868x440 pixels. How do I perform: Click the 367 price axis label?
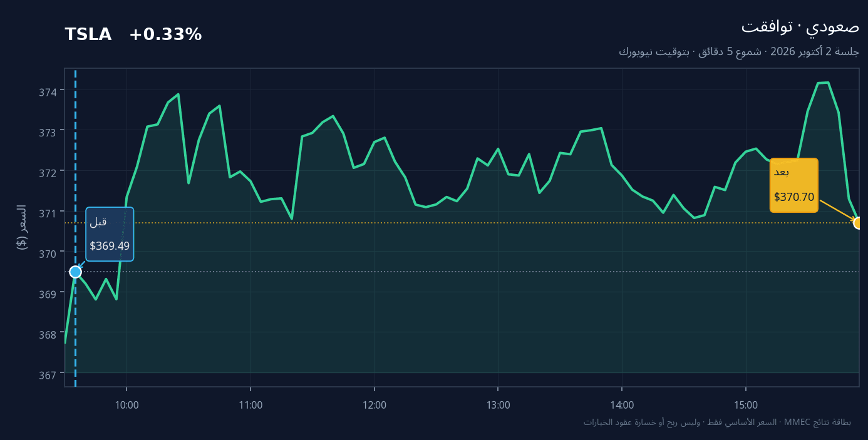point(49,374)
